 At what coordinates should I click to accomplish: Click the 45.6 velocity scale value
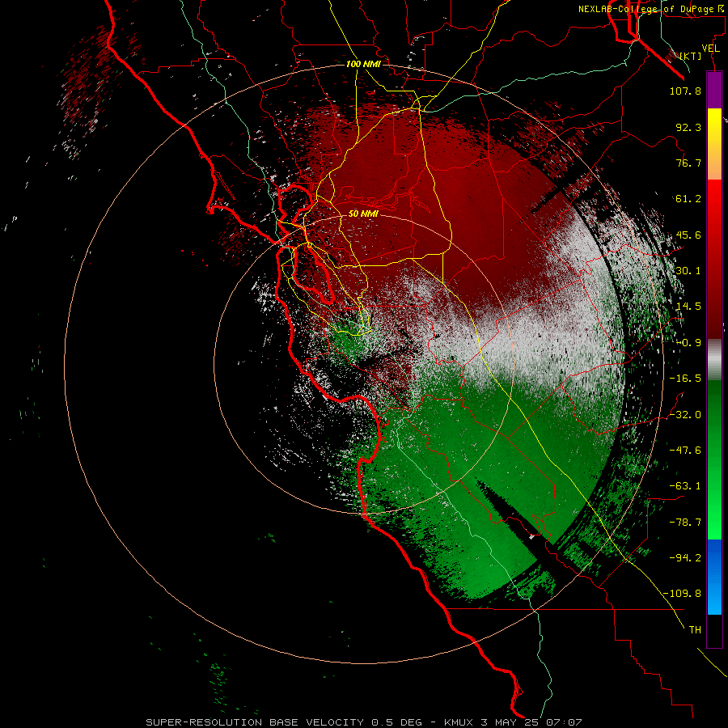[688, 235]
